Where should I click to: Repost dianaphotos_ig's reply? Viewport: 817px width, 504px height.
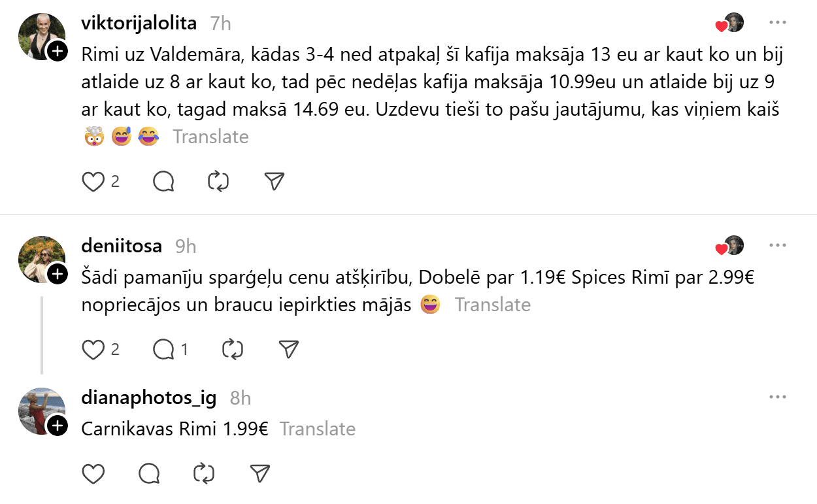pos(205,473)
